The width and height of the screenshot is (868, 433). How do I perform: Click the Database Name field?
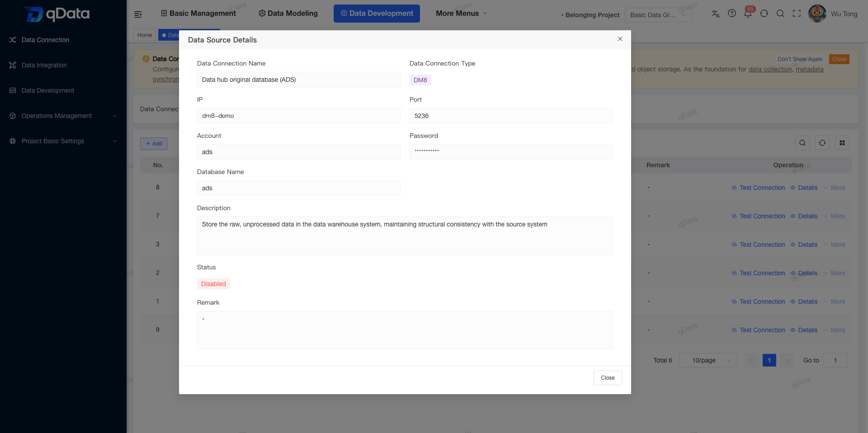[299, 188]
